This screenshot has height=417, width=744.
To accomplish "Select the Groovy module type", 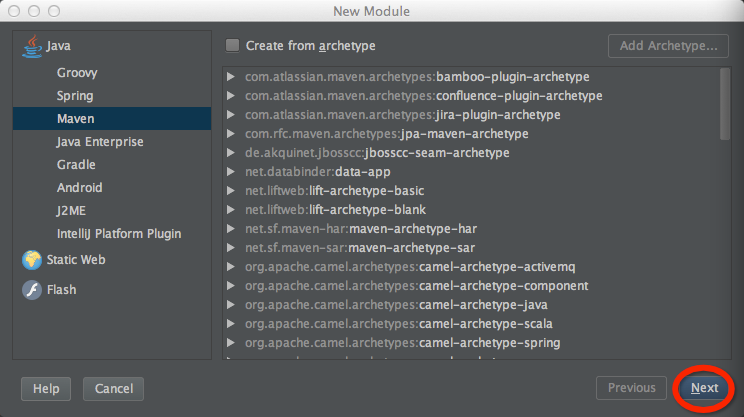I will (77, 73).
